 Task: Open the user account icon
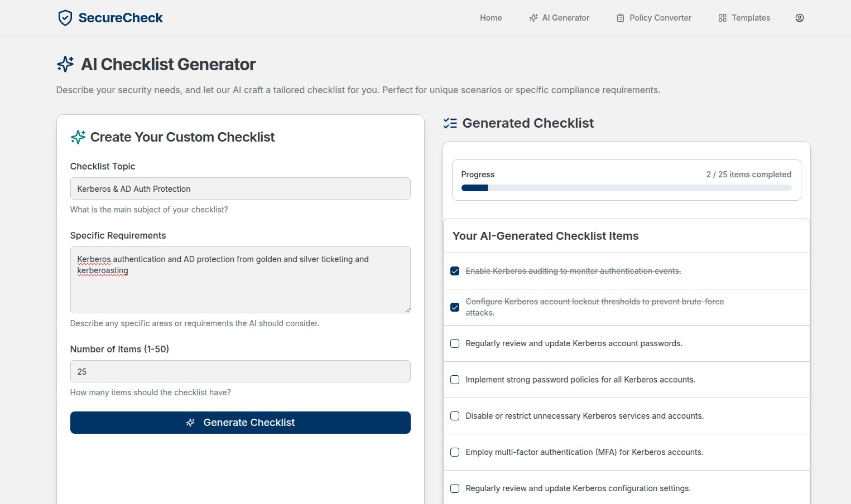tap(799, 17)
